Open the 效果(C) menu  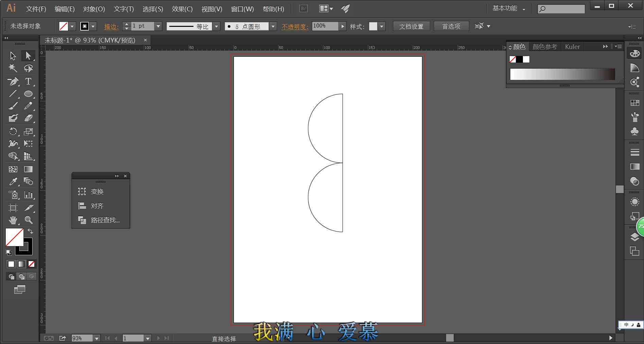182,9
